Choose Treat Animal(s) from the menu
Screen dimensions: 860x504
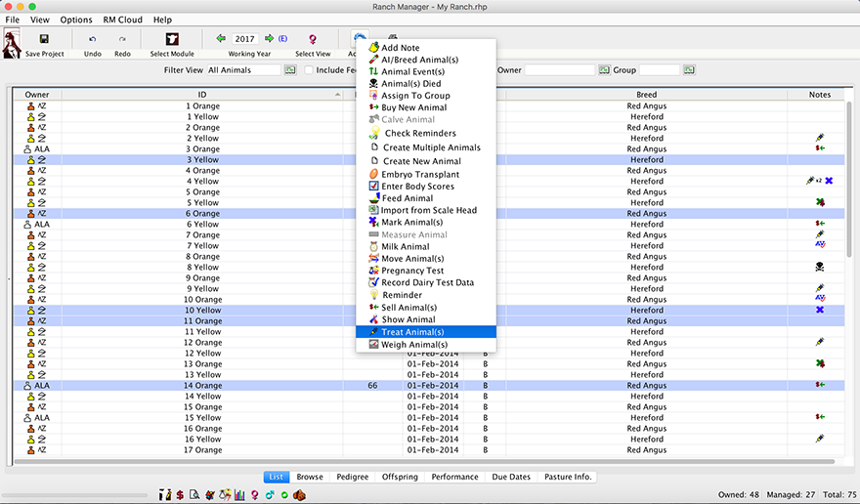[x=412, y=332]
